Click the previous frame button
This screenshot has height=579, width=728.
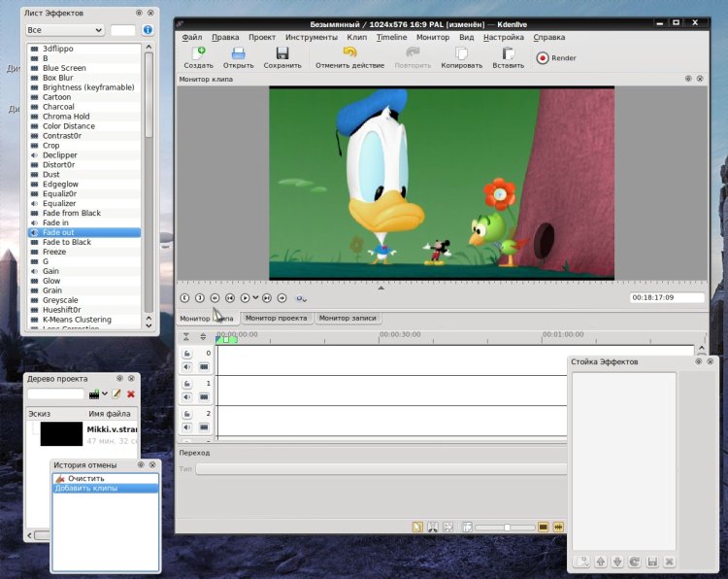pos(230,298)
